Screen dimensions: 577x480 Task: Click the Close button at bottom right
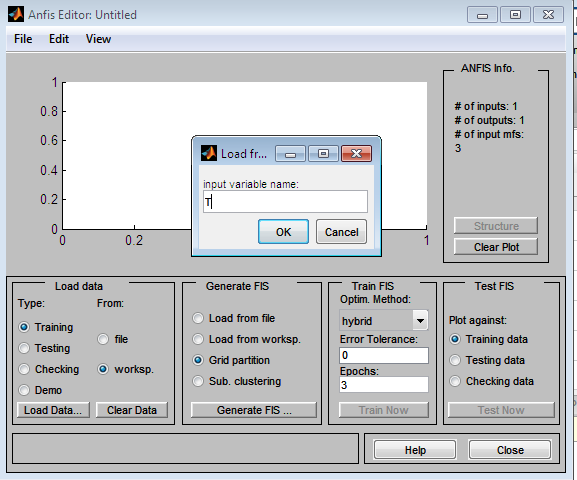coord(510,450)
